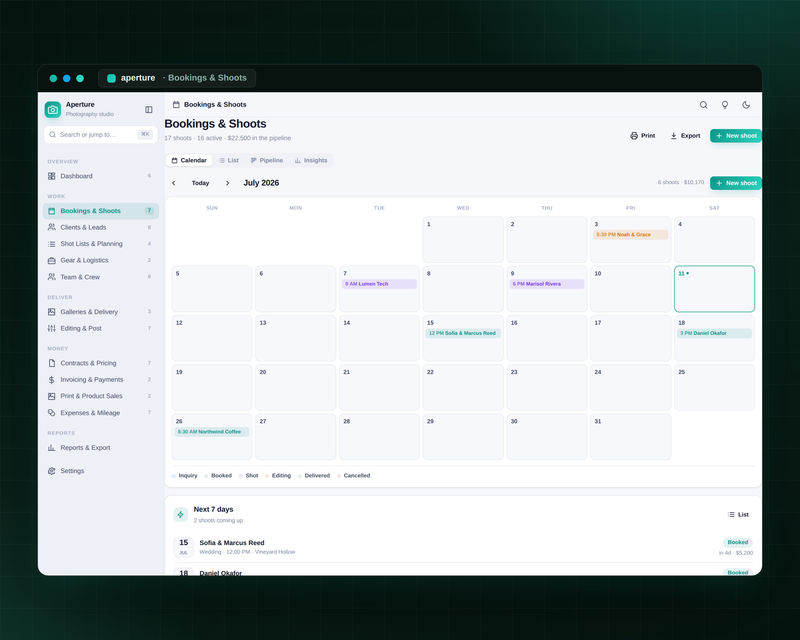800x640 pixels.
Task: Click the Today button
Action: [x=201, y=183]
